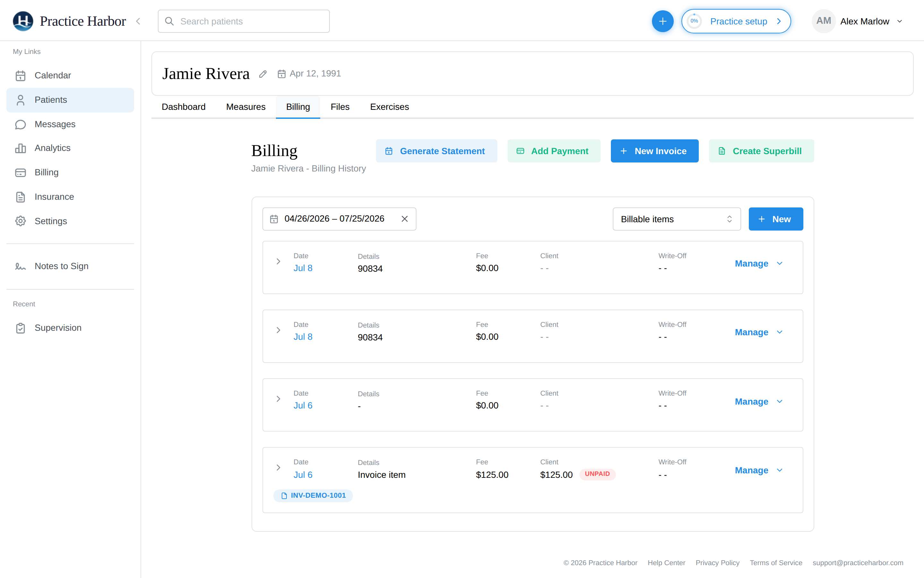Open Terms of Service footer link

776,563
